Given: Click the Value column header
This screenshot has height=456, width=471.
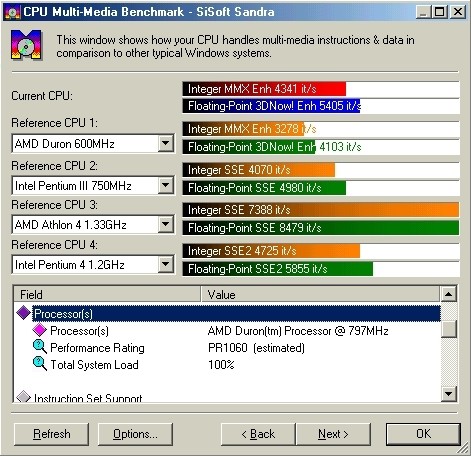Looking at the screenshot, I should pos(320,294).
